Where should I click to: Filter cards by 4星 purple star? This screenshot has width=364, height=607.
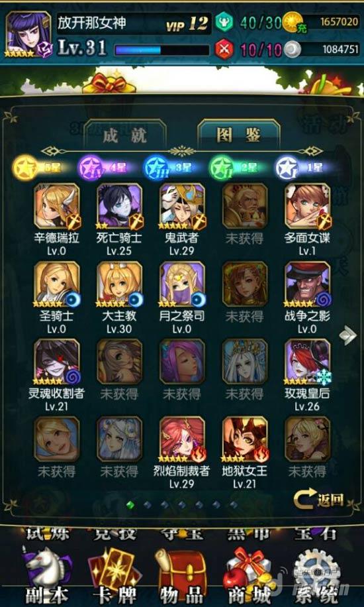106,168
